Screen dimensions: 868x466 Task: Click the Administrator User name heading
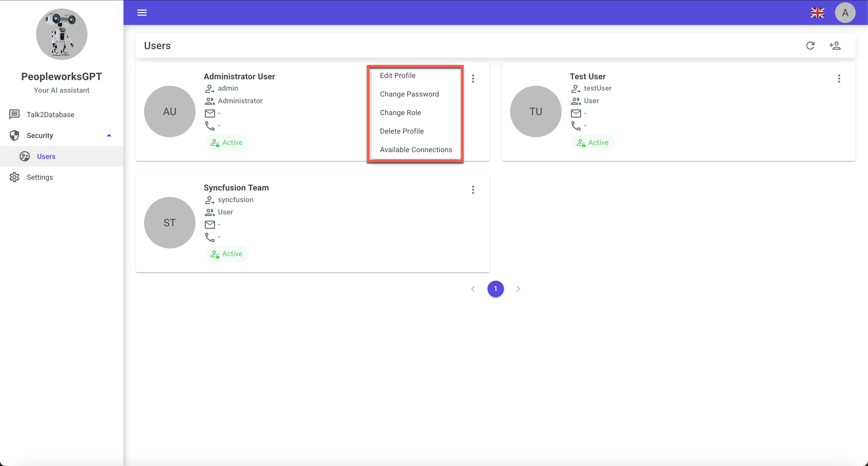pos(239,76)
